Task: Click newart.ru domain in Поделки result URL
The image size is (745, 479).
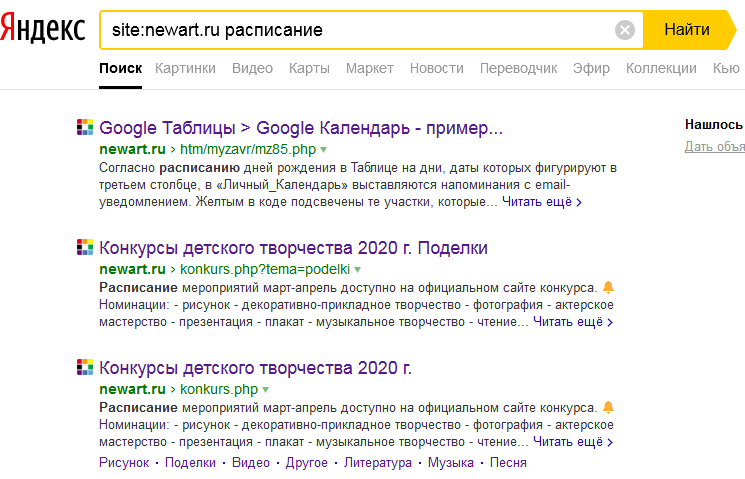Action: click(132, 269)
